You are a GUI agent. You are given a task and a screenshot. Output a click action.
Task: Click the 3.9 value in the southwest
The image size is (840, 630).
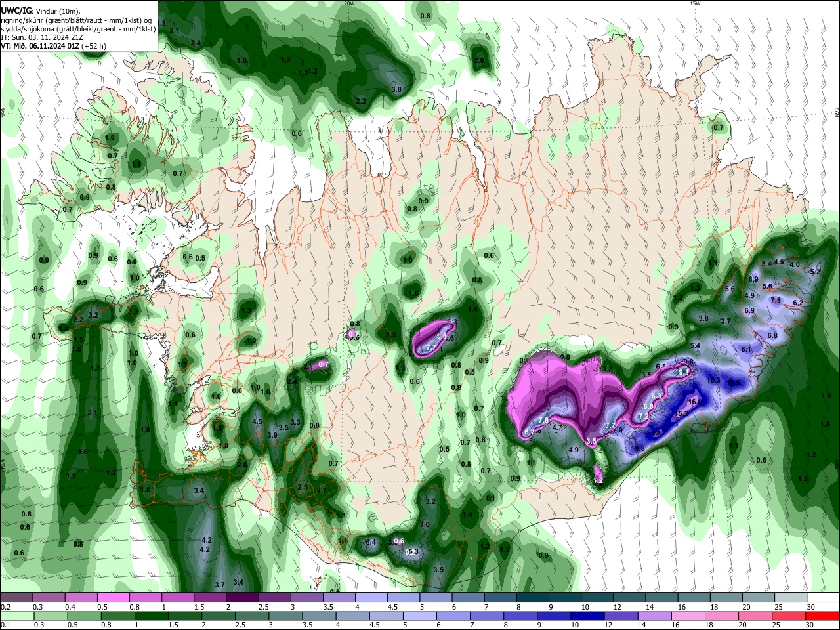point(273,435)
